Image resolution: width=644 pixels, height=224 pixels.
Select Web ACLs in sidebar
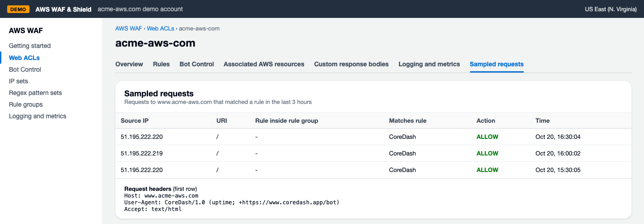click(25, 58)
